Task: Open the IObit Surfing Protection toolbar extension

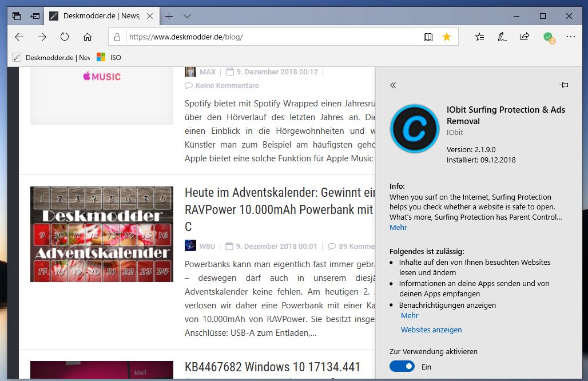Action: tap(549, 38)
